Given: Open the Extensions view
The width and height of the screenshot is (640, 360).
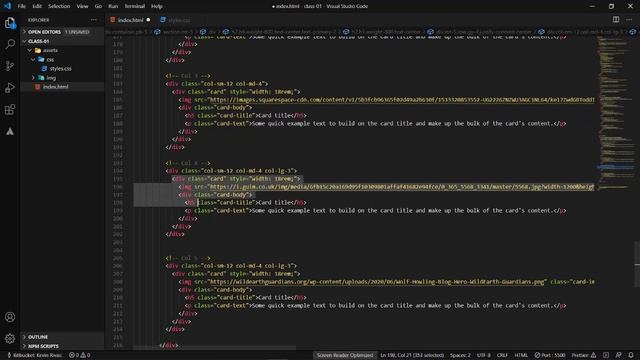Looking at the screenshot, I should click(10, 109).
